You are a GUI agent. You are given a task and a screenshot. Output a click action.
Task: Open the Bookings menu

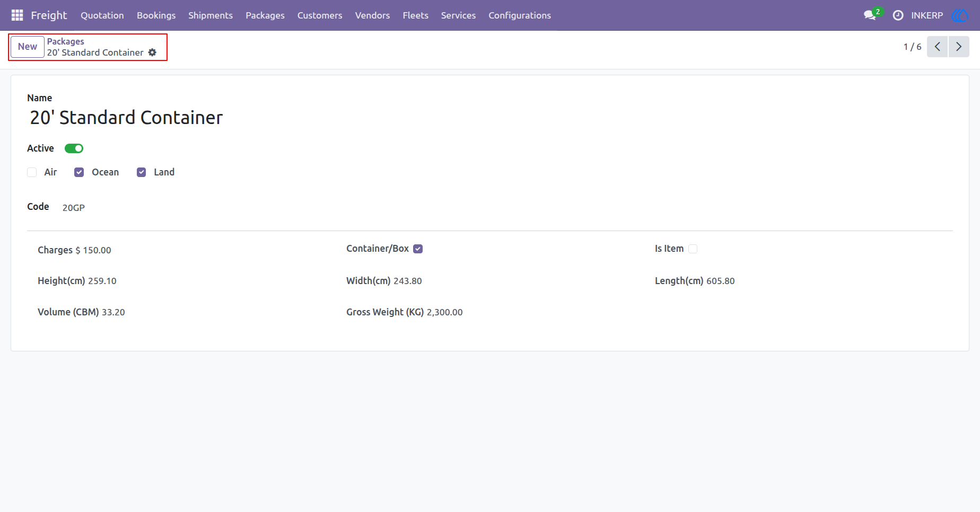click(x=156, y=15)
